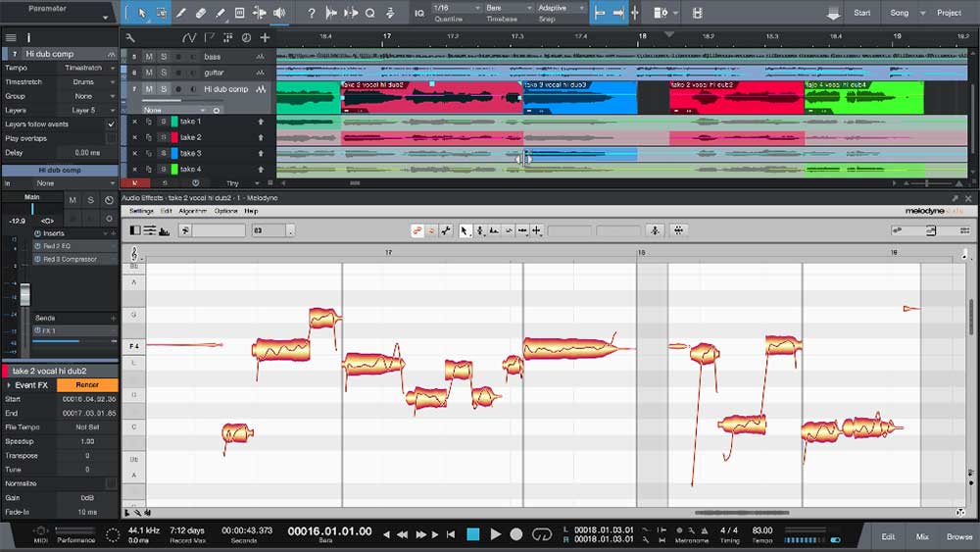Solo the guitar track
Viewport: 980px width, 552px height.
click(x=164, y=73)
